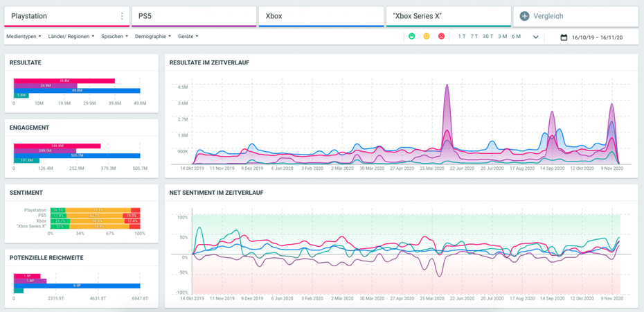
Task: Click 4.5M on the Resultate chart axis
Action: 183,87
